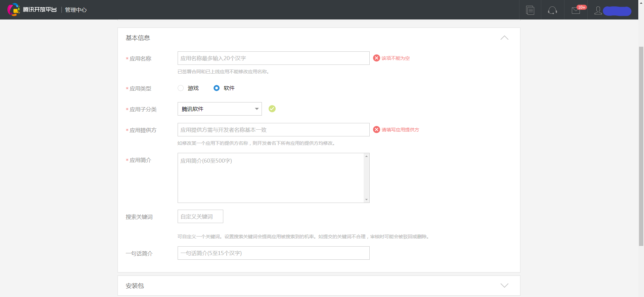Click the 软件 radio option label
The image size is (644, 297).
pos(229,88)
